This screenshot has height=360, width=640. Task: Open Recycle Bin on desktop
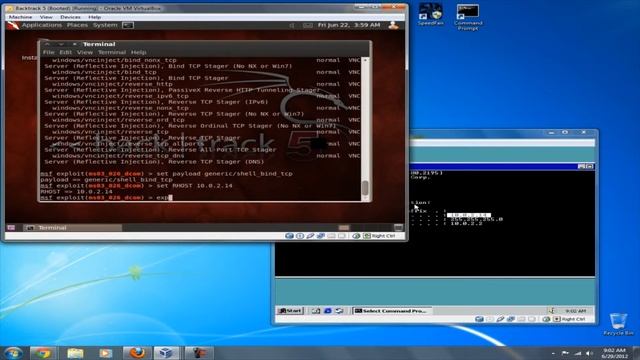[x=618, y=324]
